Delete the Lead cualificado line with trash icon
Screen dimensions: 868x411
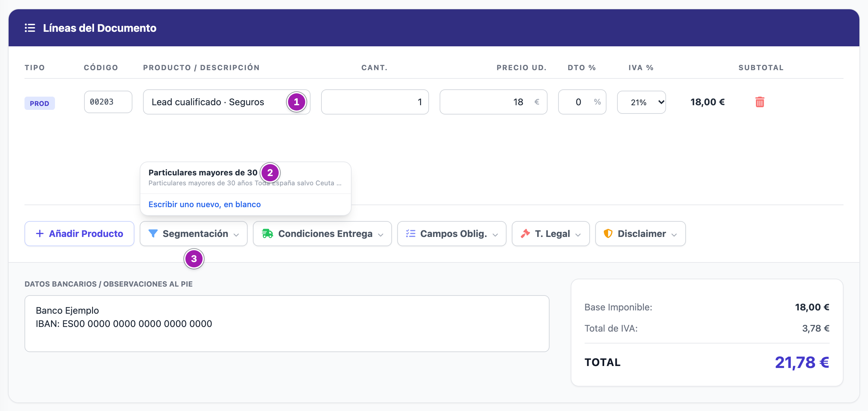(759, 102)
